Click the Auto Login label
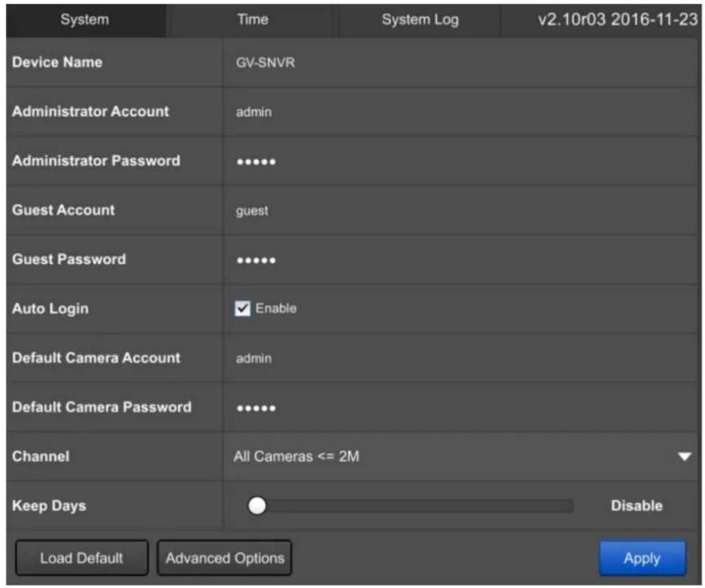The image size is (705, 588). point(50,309)
